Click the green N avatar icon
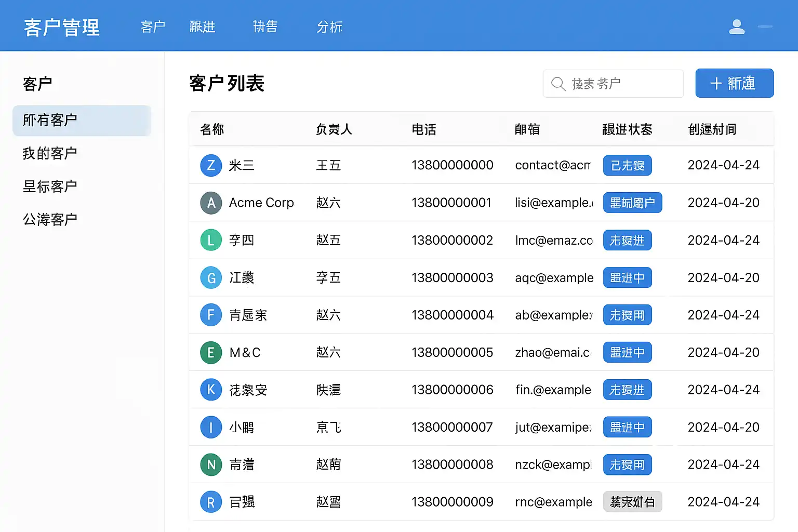 coord(211,464)
